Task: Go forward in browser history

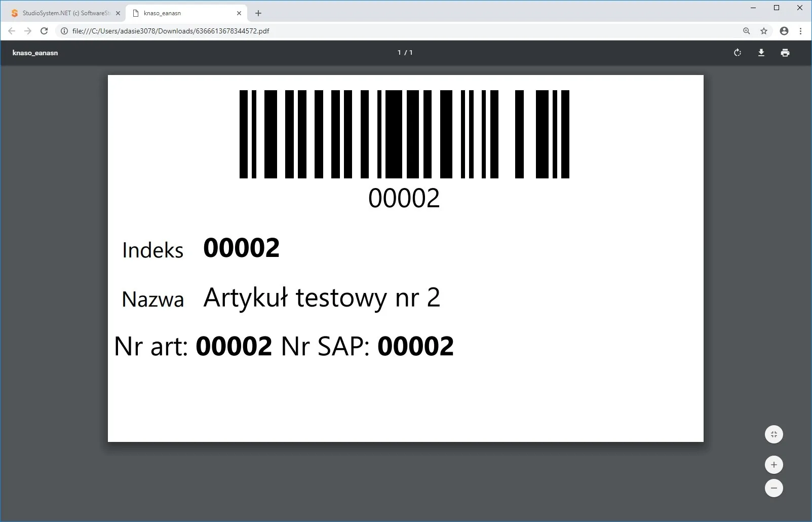Action: [x=28, y=31]
